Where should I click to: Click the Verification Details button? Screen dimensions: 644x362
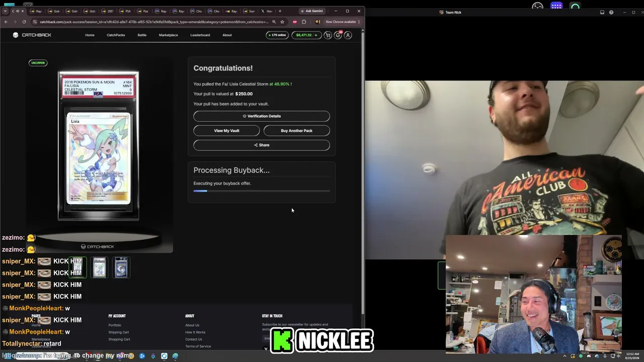pyautogui.click(x=262, y=116)
